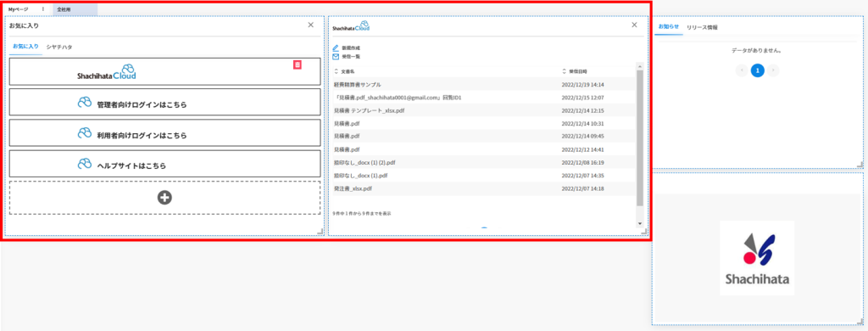Click the date 2022/12/07 14:35
Image resolution: width=868 pixels, height=331 pixels.
tap(582, 176)
